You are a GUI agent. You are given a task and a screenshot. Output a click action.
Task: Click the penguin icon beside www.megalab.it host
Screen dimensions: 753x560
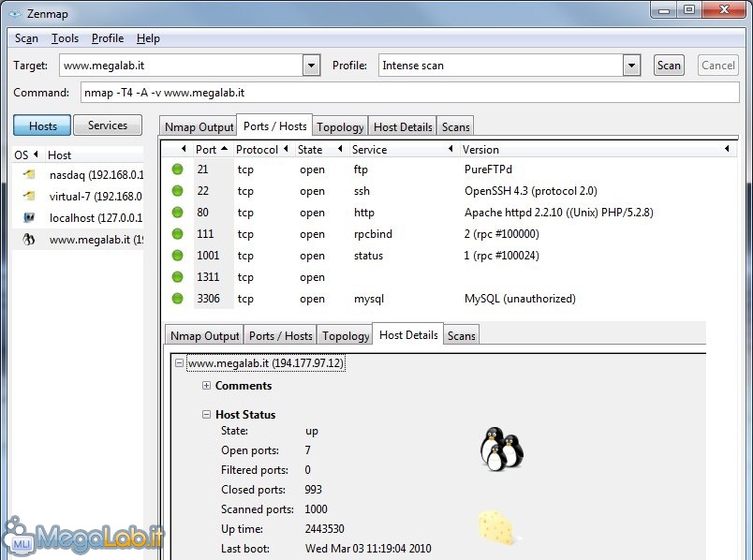click(29, 239)
